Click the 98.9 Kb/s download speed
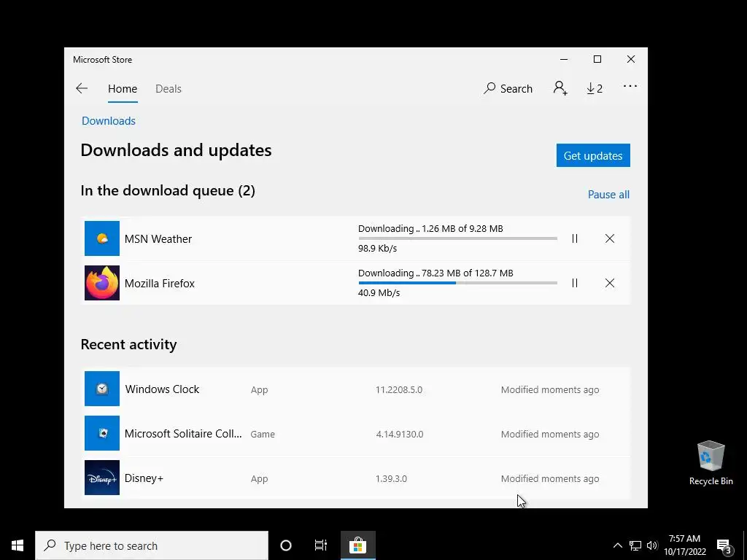This screenshot has height=560, width=747. point(377,248)
